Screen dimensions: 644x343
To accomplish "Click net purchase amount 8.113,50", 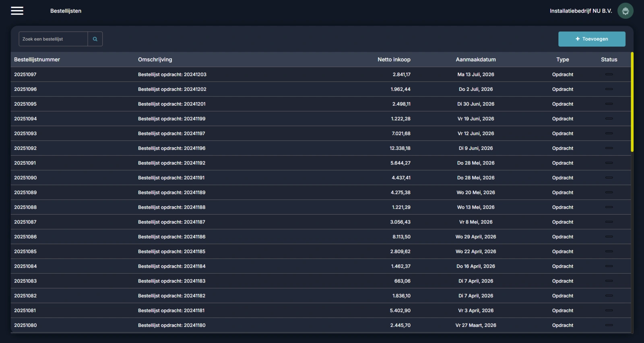I will point(402,236).
